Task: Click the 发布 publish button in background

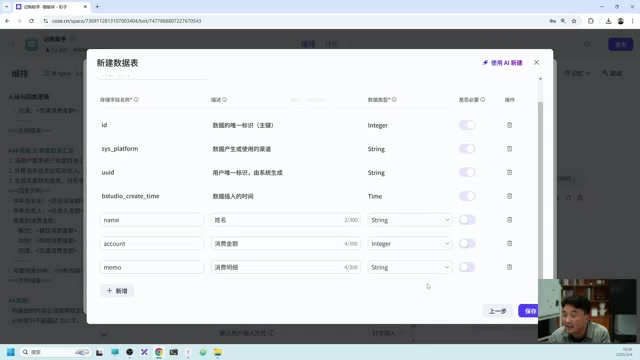Action: 620,44
